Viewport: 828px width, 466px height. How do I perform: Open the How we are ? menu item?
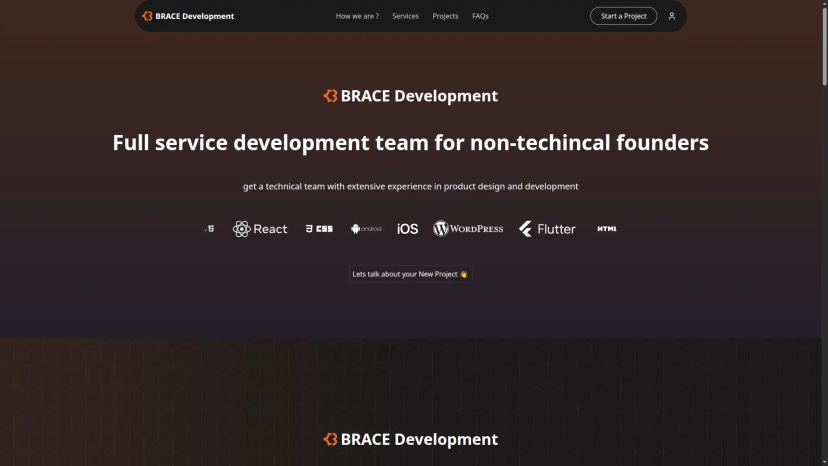coord(357,16)
